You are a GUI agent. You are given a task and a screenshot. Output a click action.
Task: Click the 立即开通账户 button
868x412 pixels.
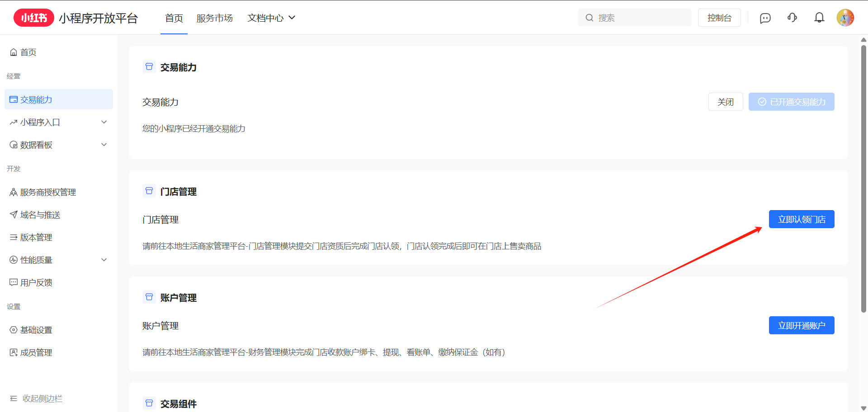(801, 326)
